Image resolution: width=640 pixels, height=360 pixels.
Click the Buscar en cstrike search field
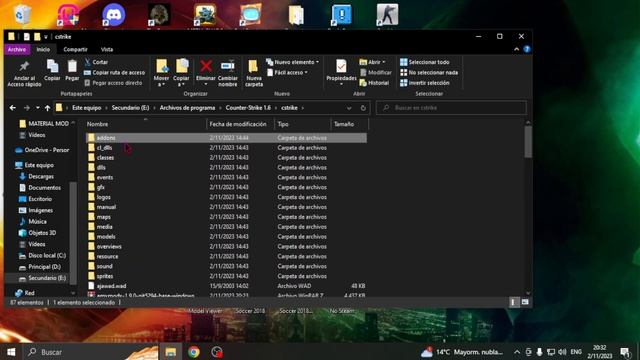coord(451,108)
